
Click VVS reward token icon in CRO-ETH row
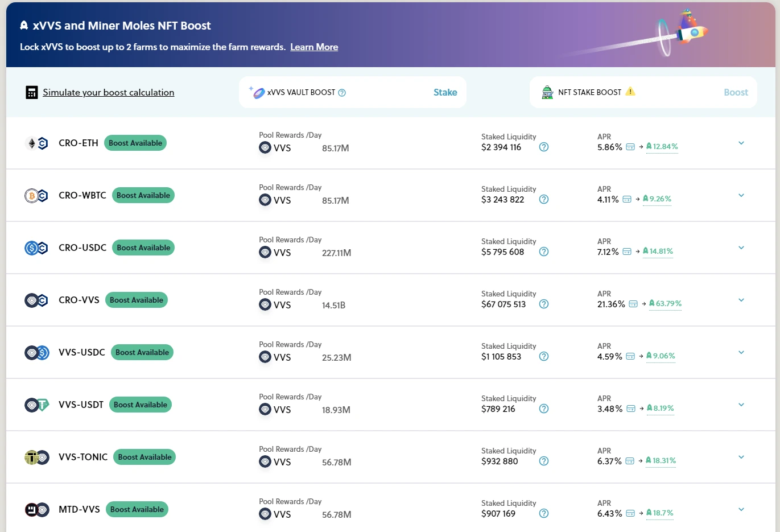(x=265, y=148)
